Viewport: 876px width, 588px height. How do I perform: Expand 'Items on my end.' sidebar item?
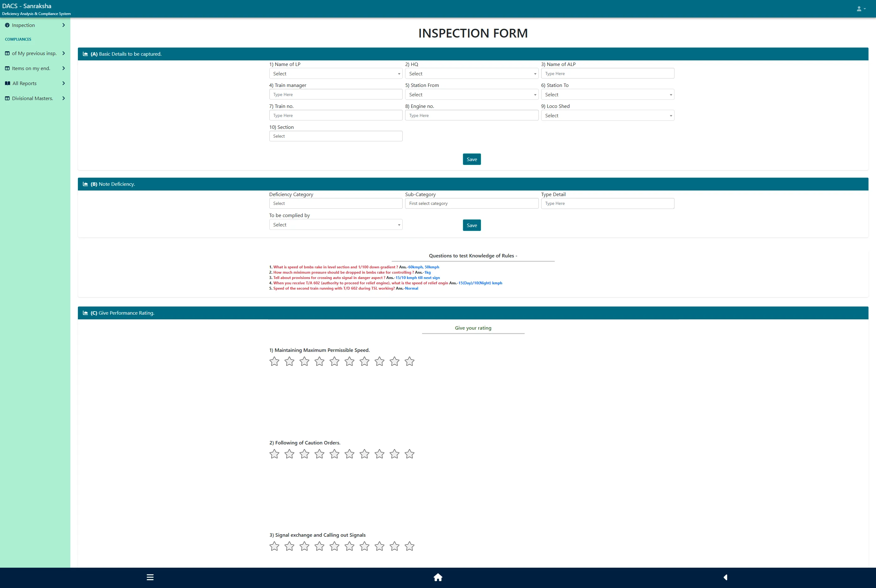click(35, 68)
